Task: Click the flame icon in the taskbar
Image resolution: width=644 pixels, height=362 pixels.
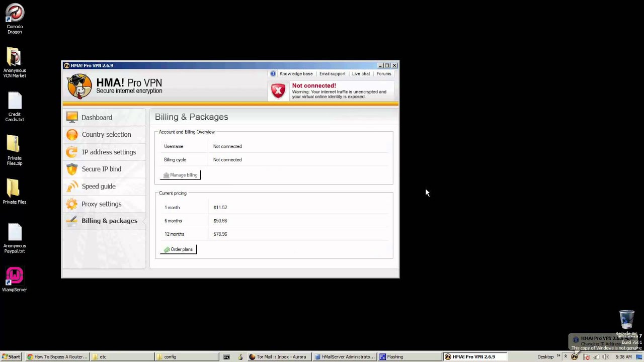Action: 240,357
